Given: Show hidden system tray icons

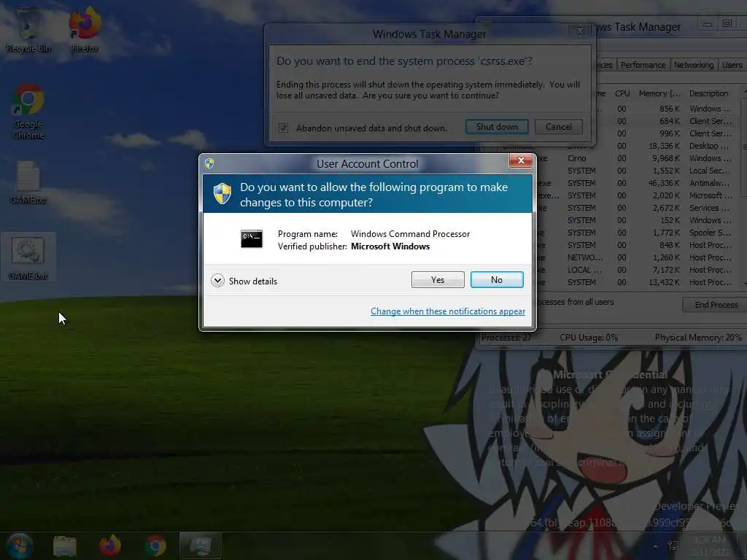Looking at the screenshot, I should tap(656, 545).
